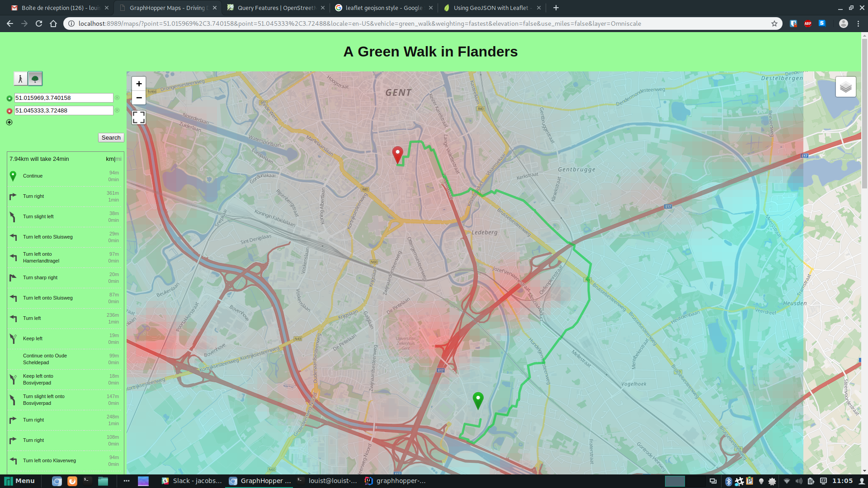This screenshot has width=868, height=488.
Task: Clear the destination coordinate field
Action: coord(117,110)
